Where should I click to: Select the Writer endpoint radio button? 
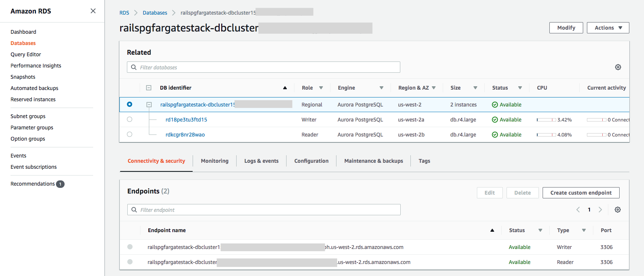(130, 247)
